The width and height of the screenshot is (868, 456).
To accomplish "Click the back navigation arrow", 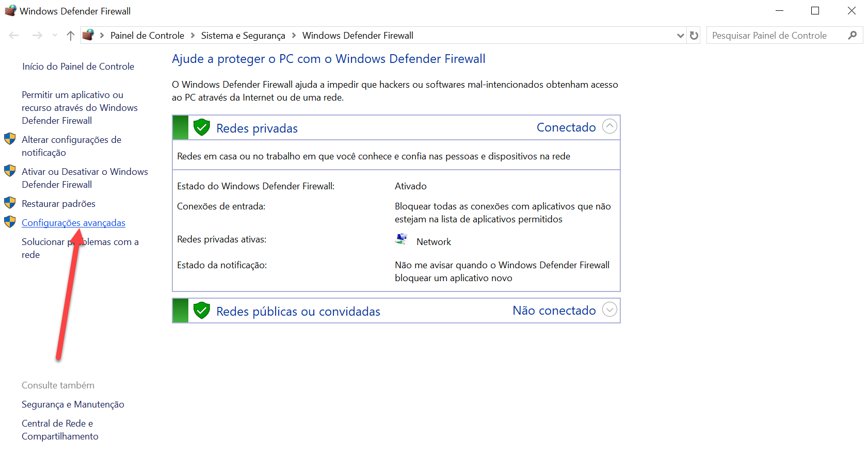I will pyautogui.click(x=14, y=36).
